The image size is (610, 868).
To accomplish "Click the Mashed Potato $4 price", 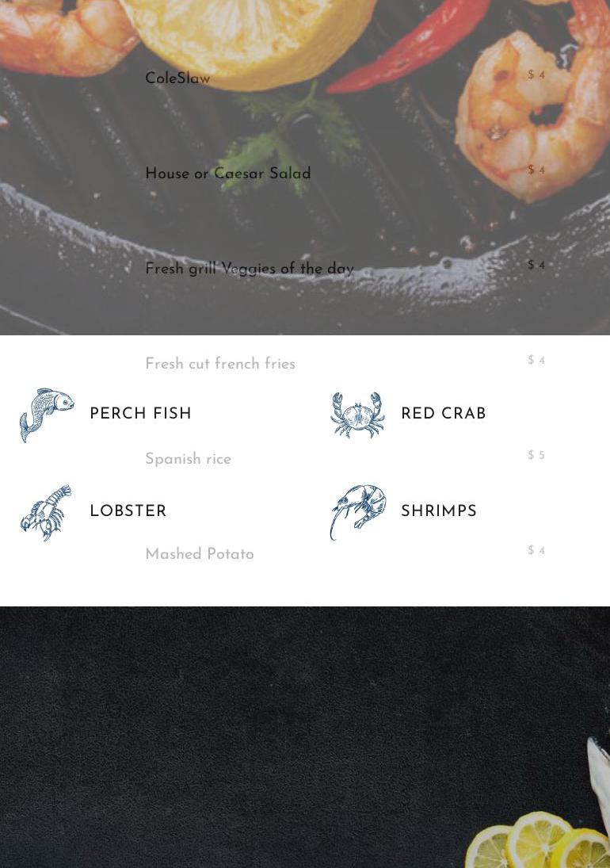I will [x=536, y=550].
